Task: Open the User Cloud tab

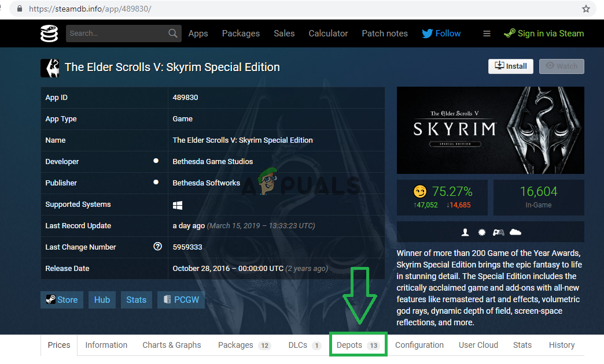Action: 478,345
